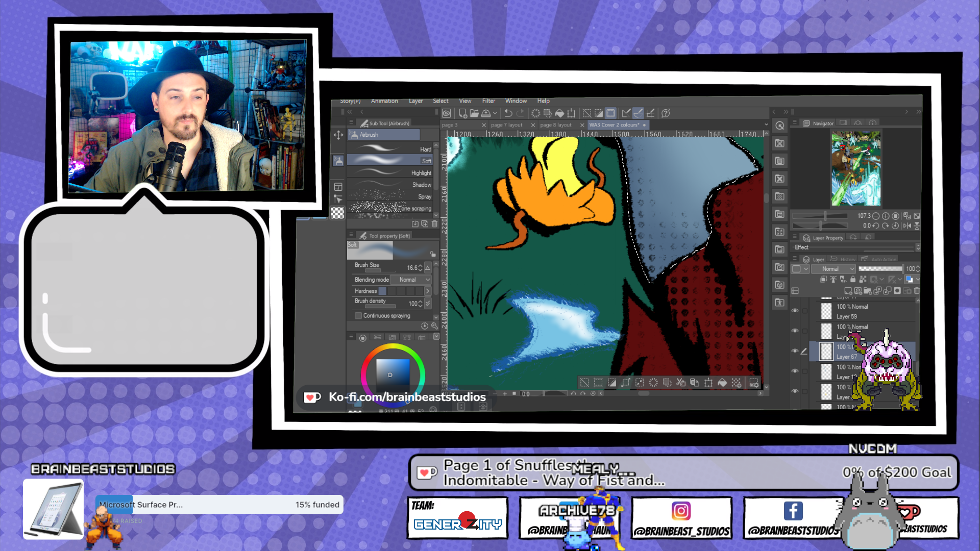Screen dimensions: 980x551
Task: Redo the last undone action
Action: click(520, 113)
